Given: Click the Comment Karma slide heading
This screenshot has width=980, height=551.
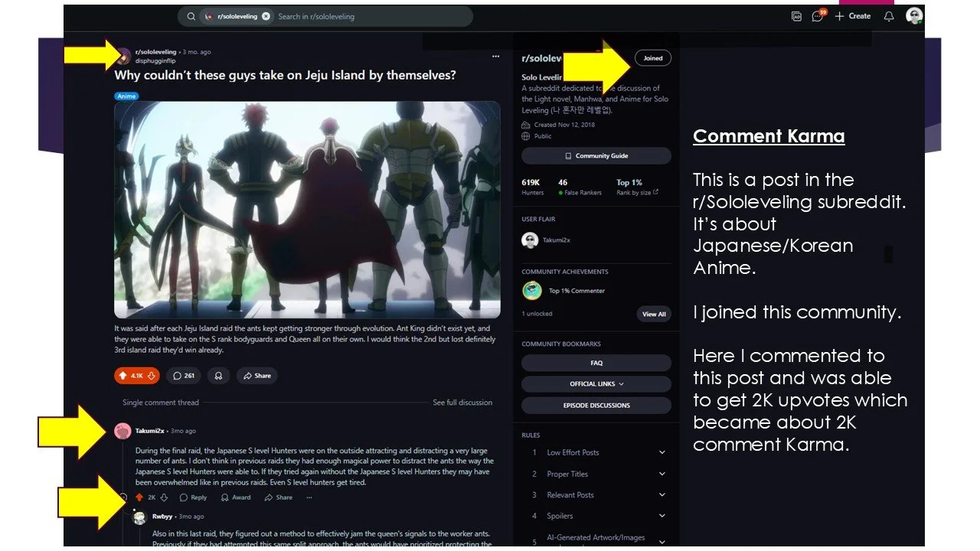Looking at the screenshot, I should click(769, 136).
